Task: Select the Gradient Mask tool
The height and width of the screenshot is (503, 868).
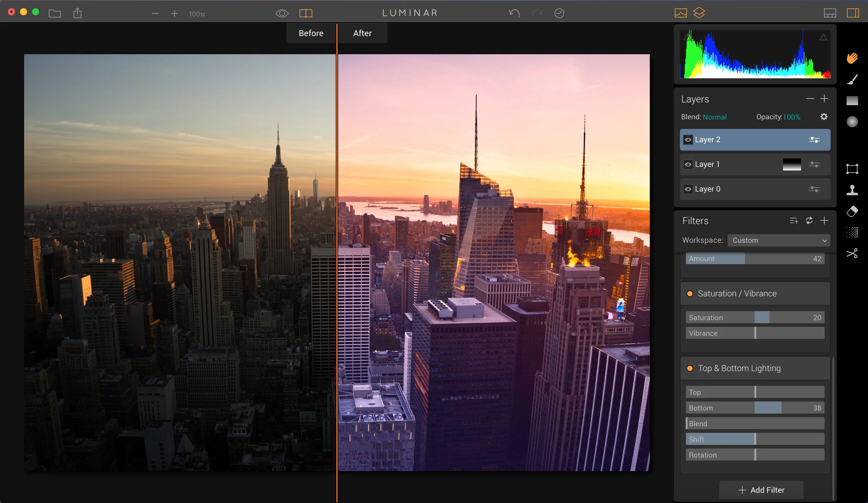Action: 852,101
